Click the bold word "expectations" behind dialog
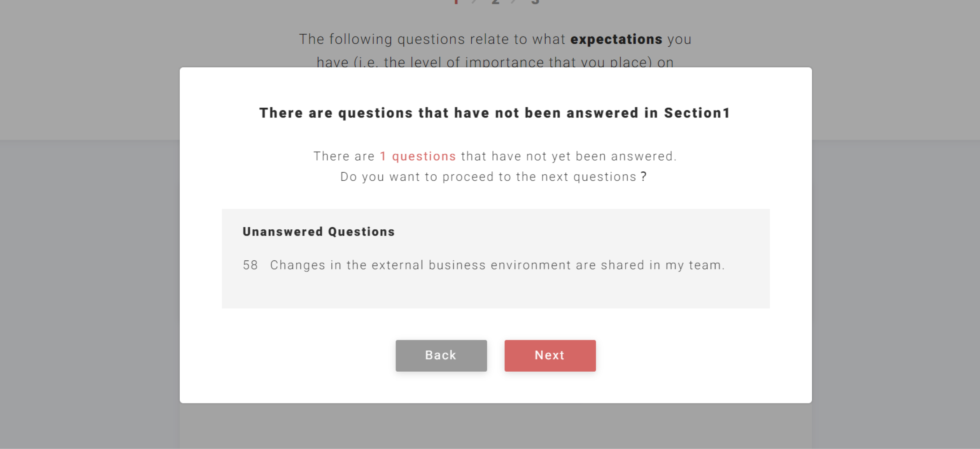Viewport: 980px width, 449px height. (x=616, y=39)
